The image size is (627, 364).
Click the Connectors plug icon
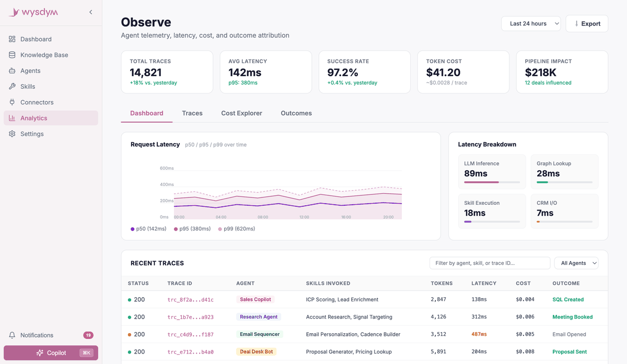point(12,102)
